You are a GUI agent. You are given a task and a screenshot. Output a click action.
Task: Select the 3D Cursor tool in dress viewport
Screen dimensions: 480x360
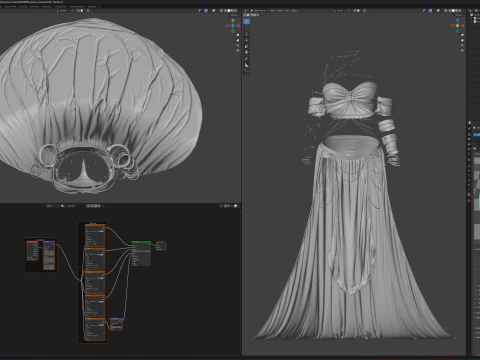(246, 28)
